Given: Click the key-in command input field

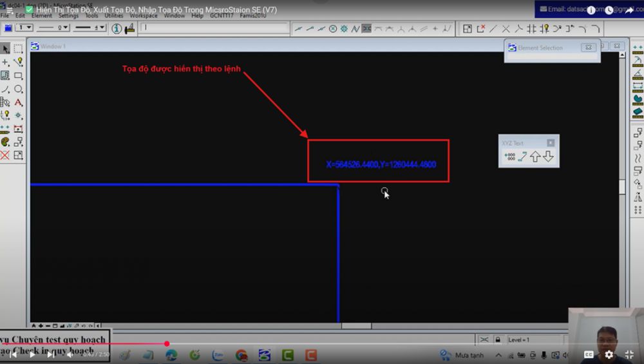Looking at the screenshot, I should tap(214, 28).
